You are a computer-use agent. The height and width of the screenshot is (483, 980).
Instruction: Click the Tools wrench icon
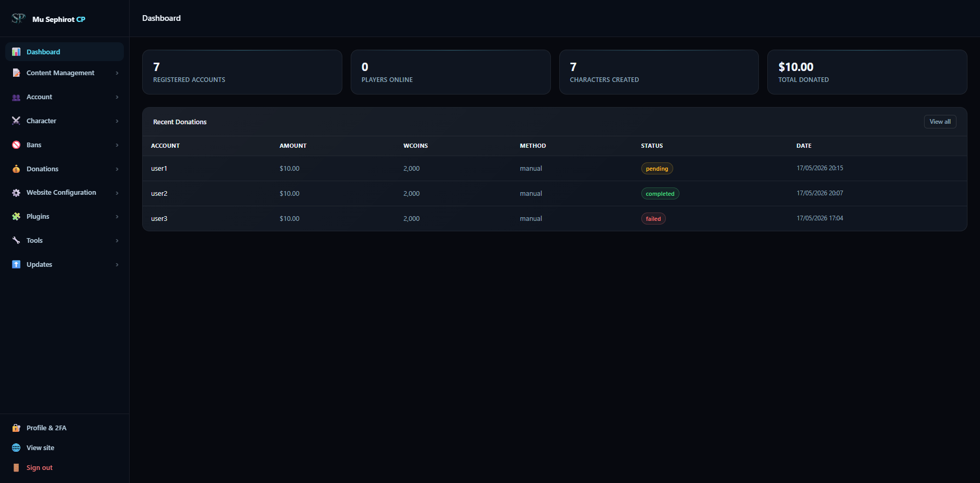coord(16,240)
